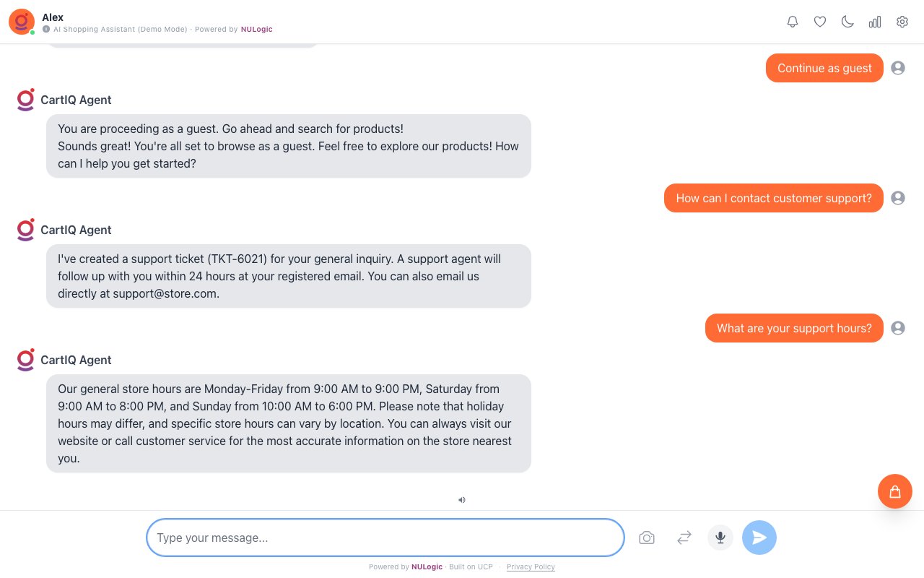Open the notifications bell icon
This screenshot has width=924, height=578.
[x=793, y=22]
